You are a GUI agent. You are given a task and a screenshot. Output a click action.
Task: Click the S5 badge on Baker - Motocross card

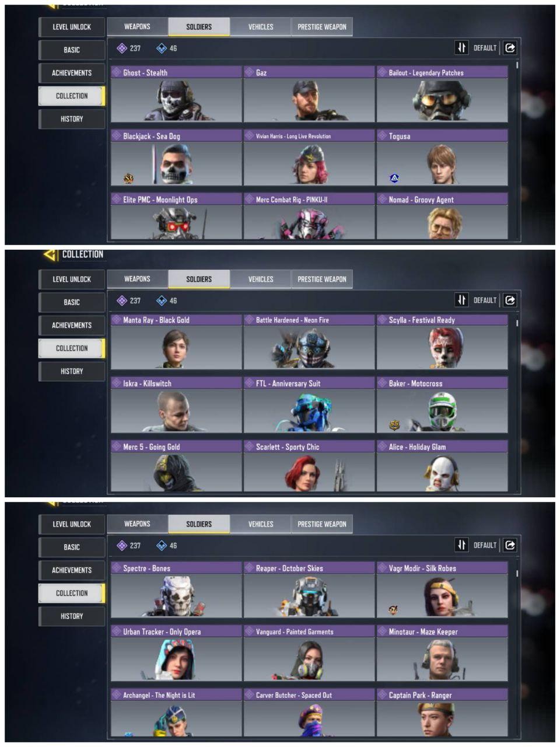click(394, 426)
